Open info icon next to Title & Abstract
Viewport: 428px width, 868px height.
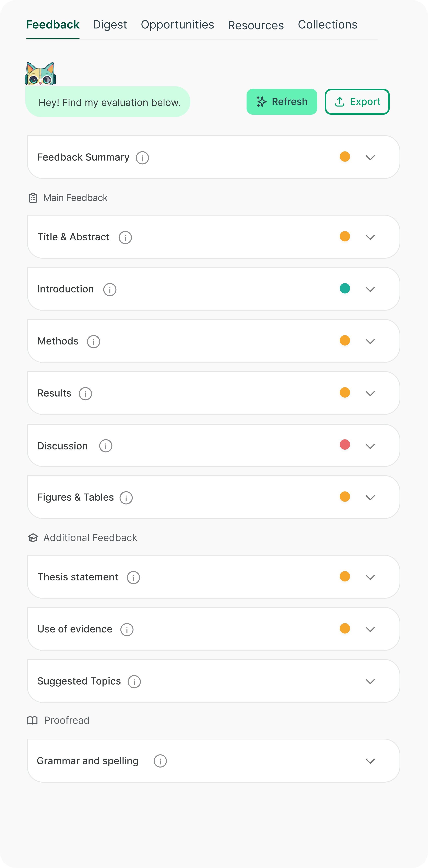125,238
